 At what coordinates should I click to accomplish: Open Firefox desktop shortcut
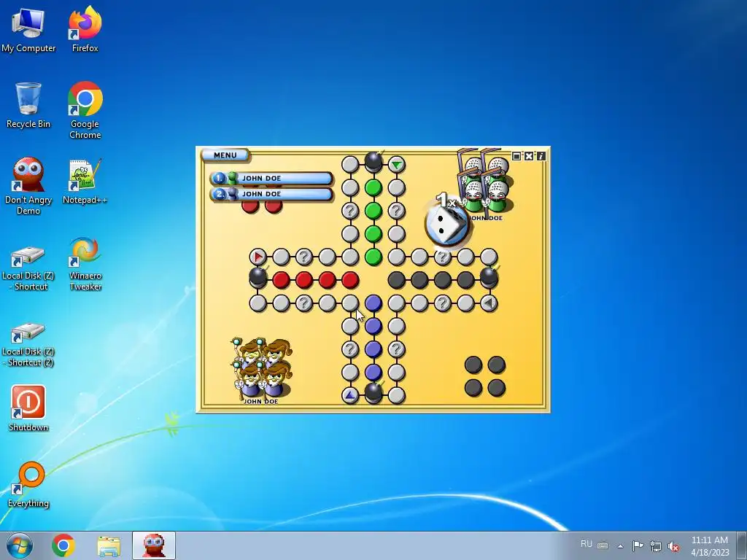click(x=85, y=29)
